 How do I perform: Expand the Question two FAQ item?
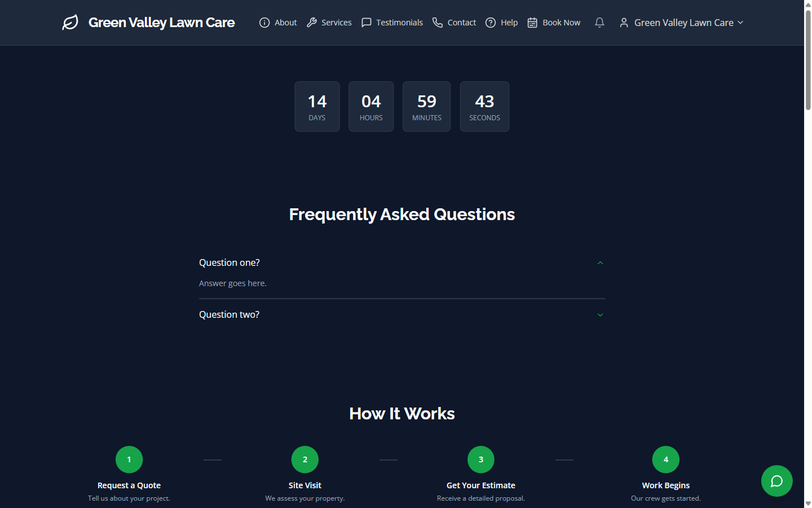tap(600, 314)
